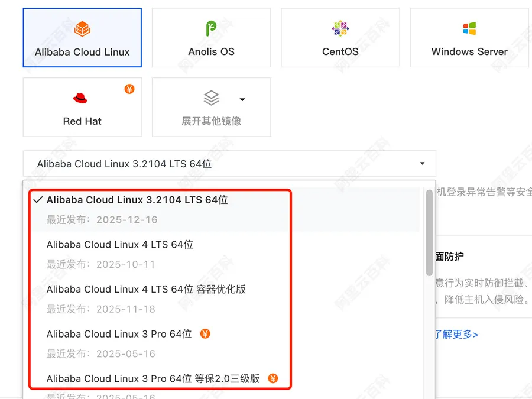Select the CentOS operating system tile
532x399 pixels.
coord(340,37)
